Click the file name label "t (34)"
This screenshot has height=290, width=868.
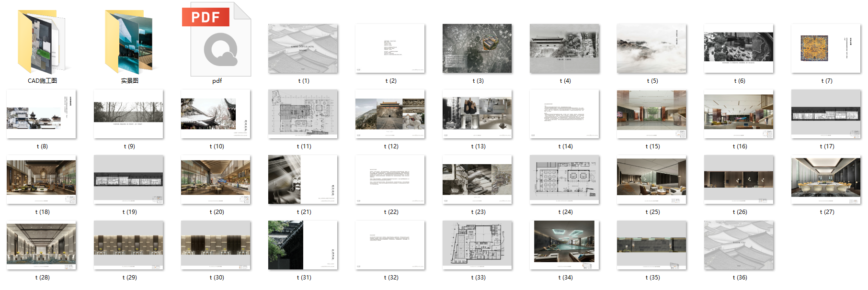565,278
